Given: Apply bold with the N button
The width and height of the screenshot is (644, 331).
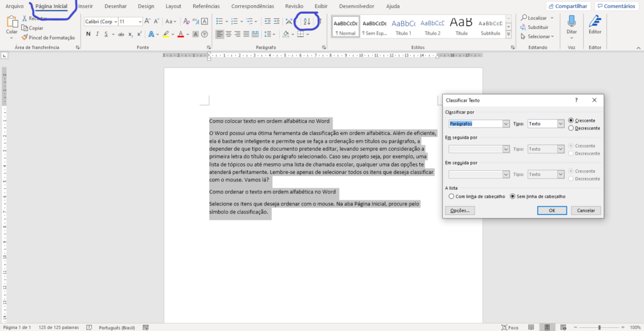Looking at the screenshot, I should (x=88, y=34).
